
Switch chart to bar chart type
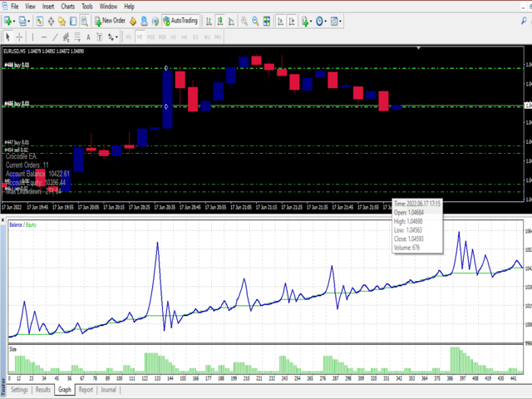pos(209,22)
